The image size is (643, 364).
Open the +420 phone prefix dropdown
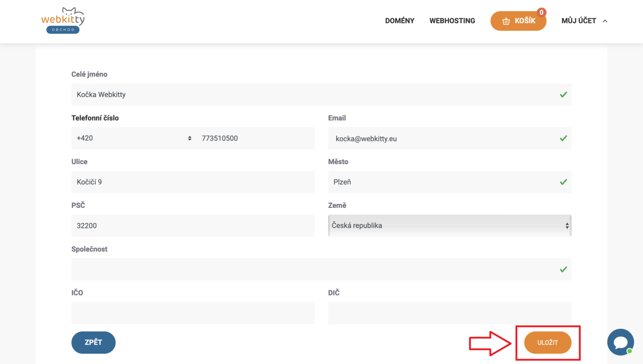click(134, 138)
